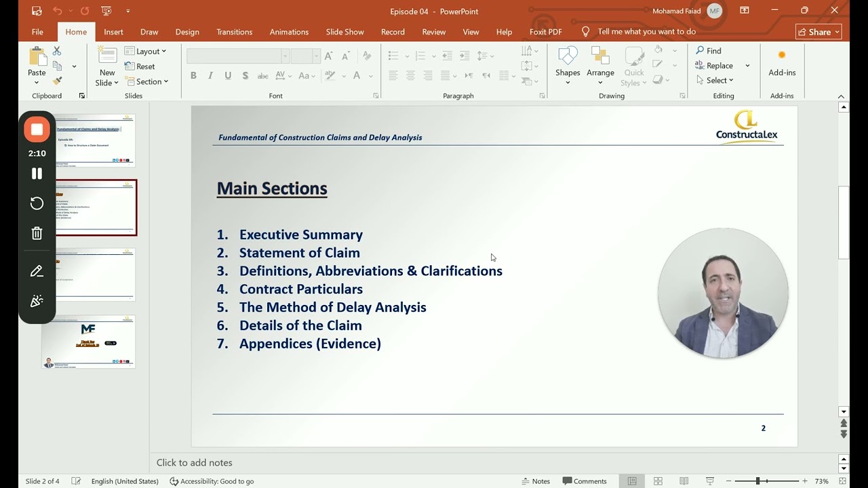Select the recorder pen annotation tool
This screenshot has height=488, width=868.
[x=37, y=271]
